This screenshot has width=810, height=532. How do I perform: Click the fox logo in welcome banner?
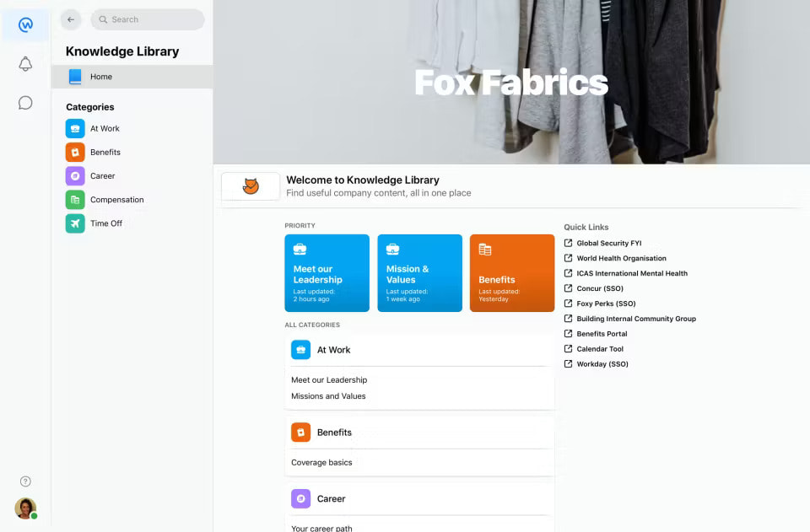click(x=250, y=185)
